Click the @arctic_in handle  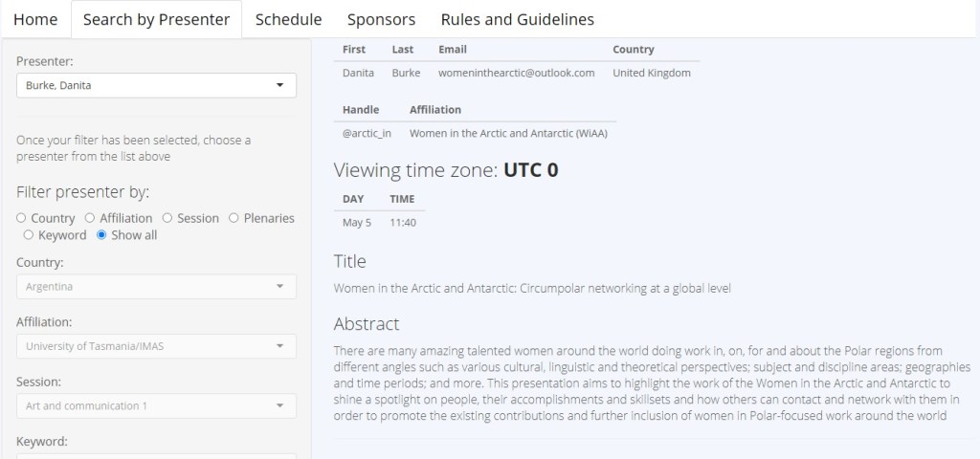(367, 133)
